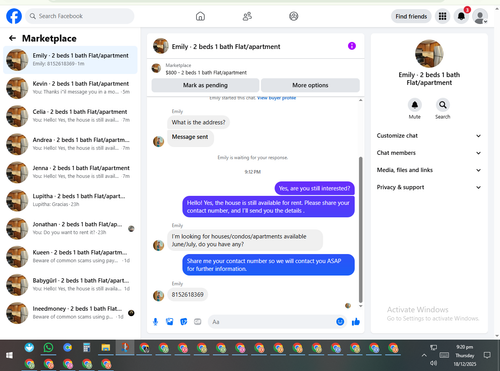Open the emoji picker in message box
The height and width of the screenshot is (371, 500).
pos(340,322)
